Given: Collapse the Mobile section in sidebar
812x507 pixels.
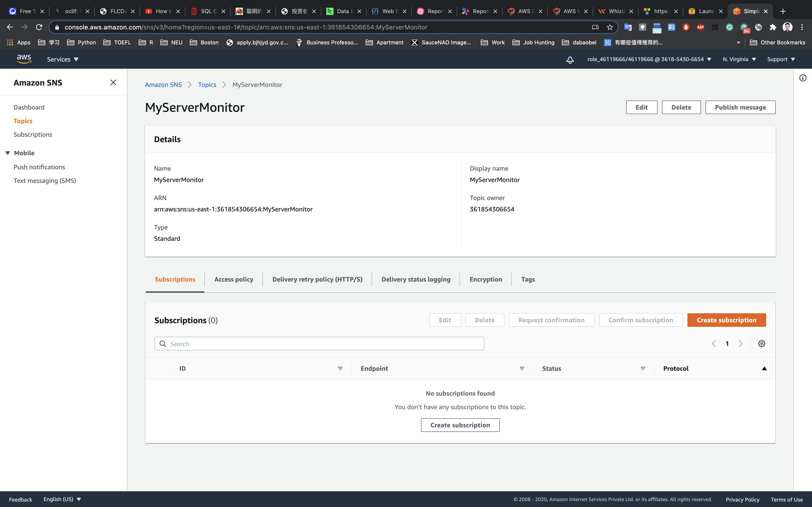Looking at the screenshot, I should [8, 153].
